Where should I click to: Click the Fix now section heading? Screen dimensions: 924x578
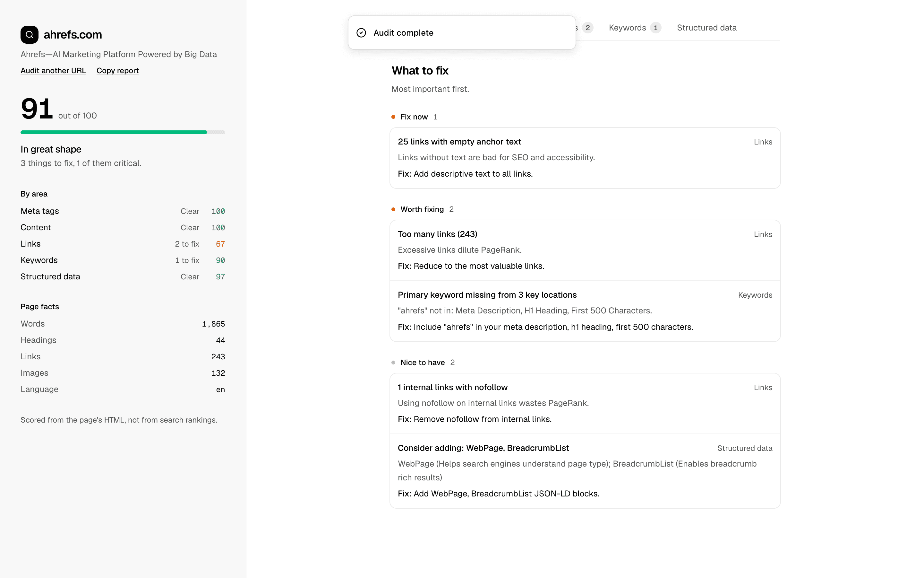click(x=414, y=117)
